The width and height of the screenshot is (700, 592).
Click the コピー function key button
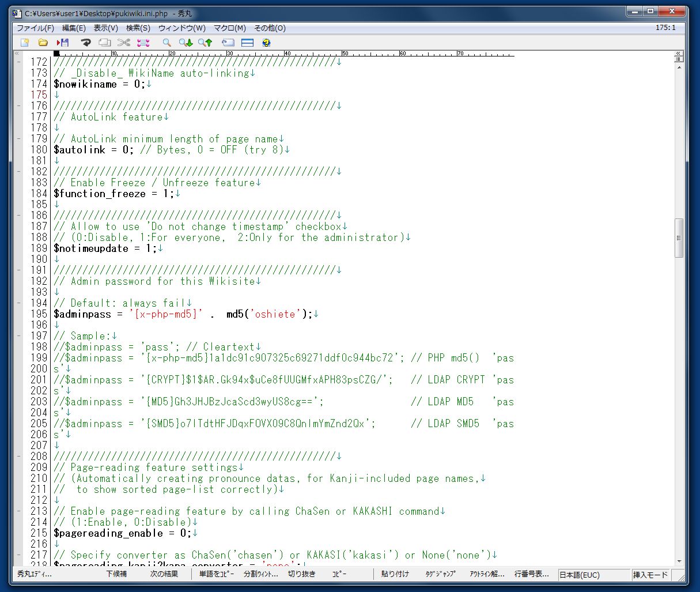[x=339, y=574]
